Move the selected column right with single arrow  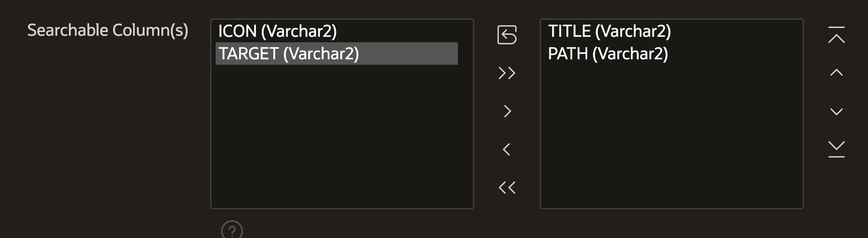[507, 111]
